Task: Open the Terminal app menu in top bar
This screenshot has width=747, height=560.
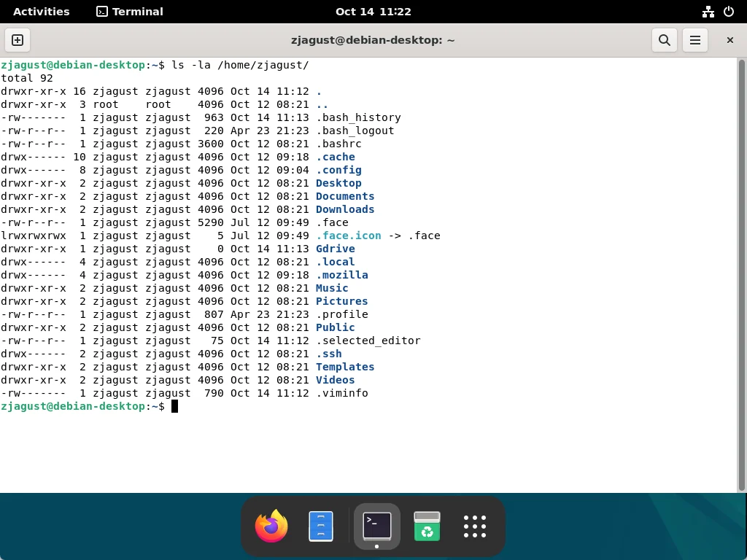Action: pyautogui.click(x=130, y=12)
